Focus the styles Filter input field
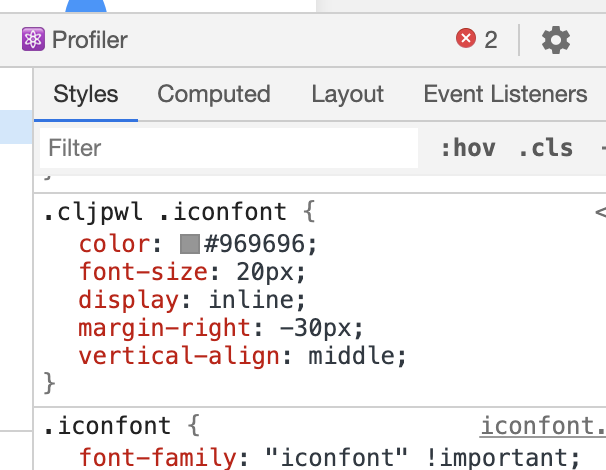Screen dimensions: 606x470 coord(228,148)
